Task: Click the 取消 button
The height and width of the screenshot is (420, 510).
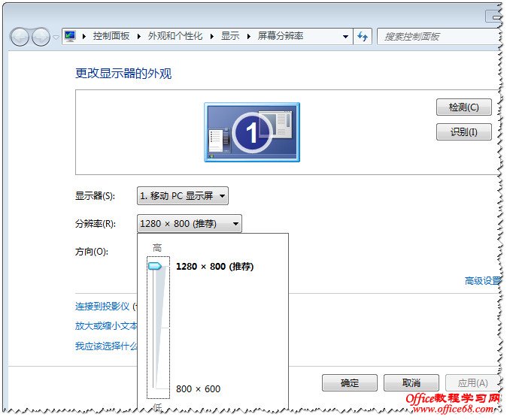Action: pos(411,383)
